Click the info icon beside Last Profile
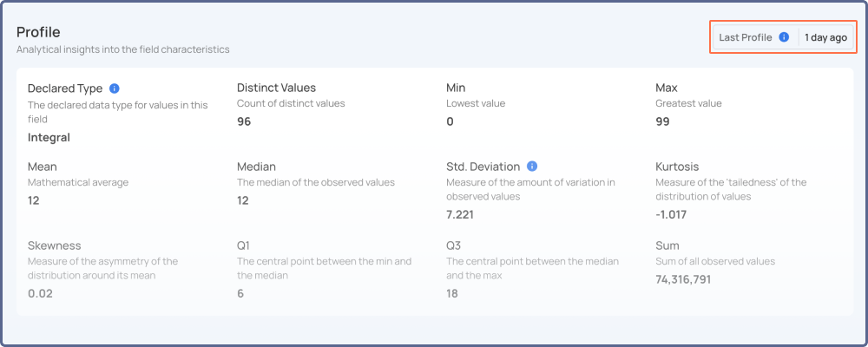 click(x=784, y=37)
